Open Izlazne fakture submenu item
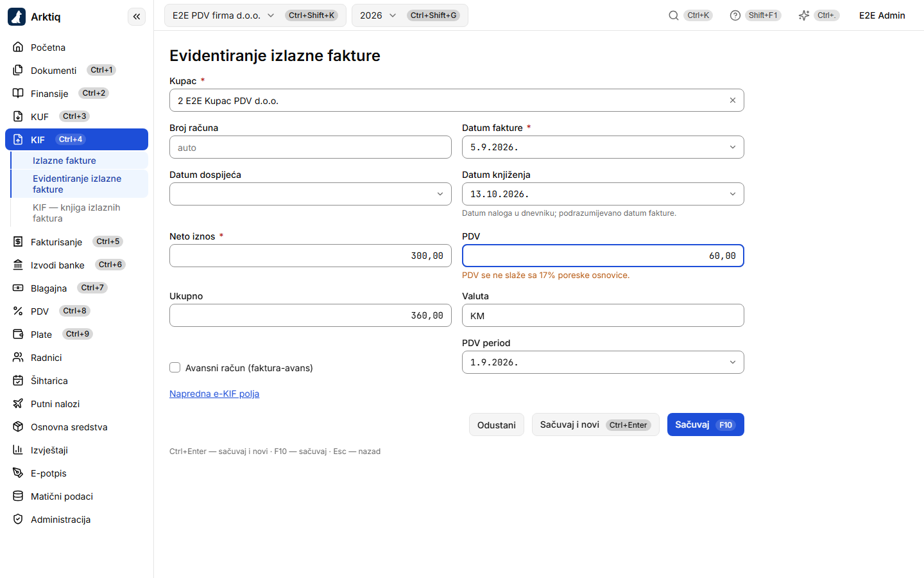Image resolution: width=924 pixels, height=578 pixels. (x=80, y=161)
